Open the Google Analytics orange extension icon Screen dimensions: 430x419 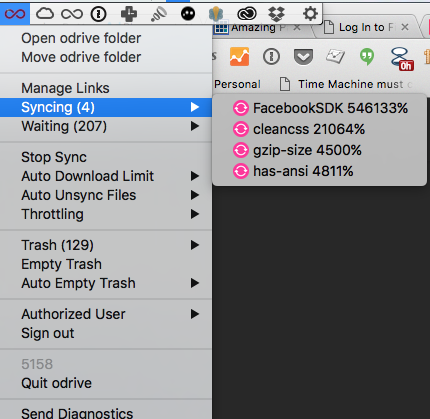pyautogui.click(x=239, y=56)
